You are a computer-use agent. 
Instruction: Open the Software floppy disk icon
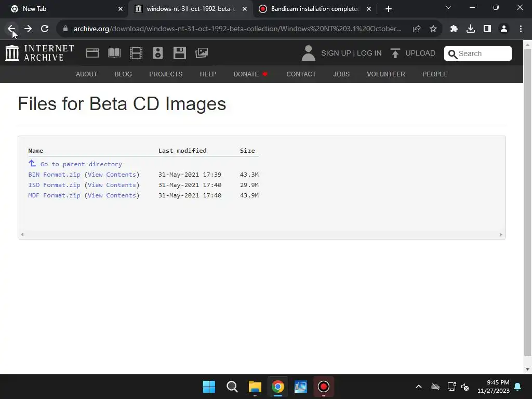click(x=179, y=53)
